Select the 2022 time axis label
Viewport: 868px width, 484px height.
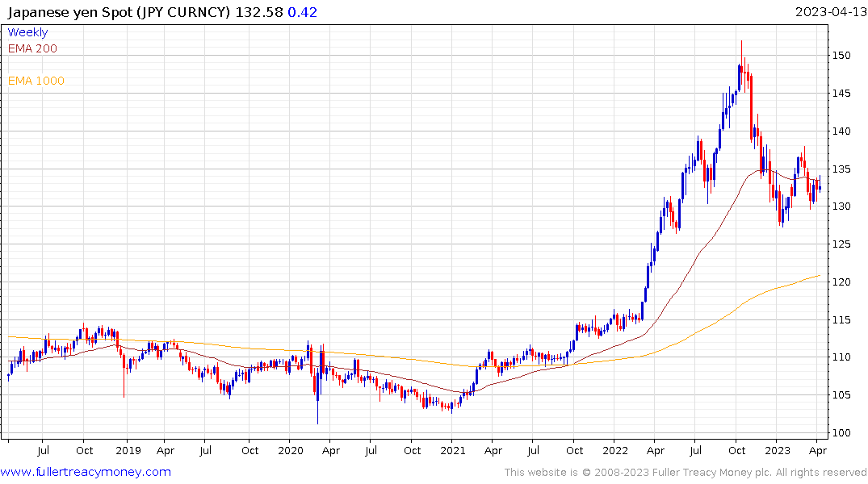(615, 450)
